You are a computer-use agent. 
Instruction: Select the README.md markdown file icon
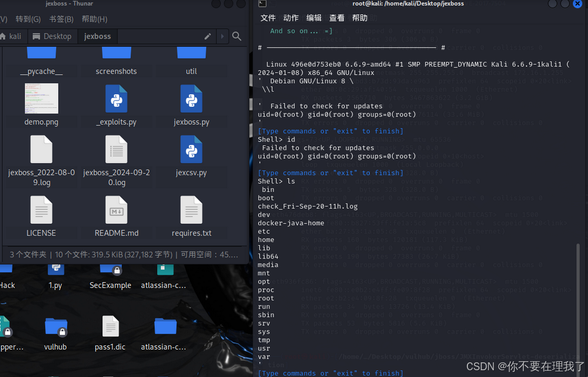coord(116,210)
